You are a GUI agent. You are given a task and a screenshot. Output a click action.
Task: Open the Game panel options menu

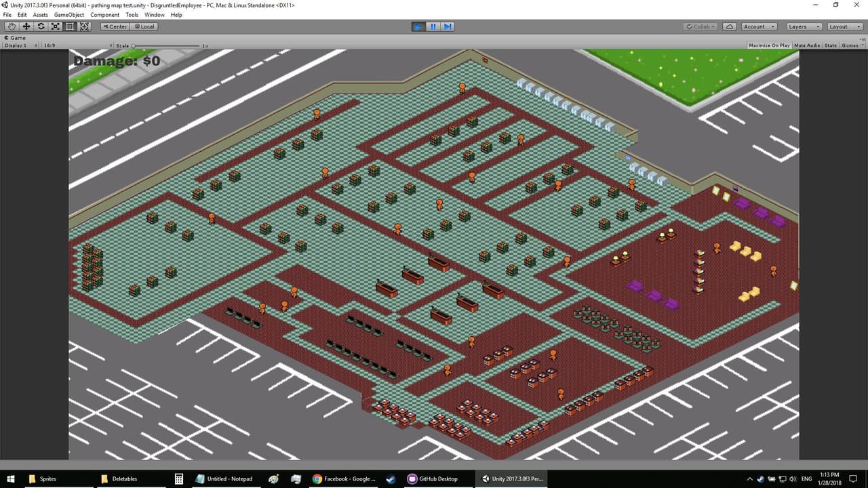(x=861, y=38)
